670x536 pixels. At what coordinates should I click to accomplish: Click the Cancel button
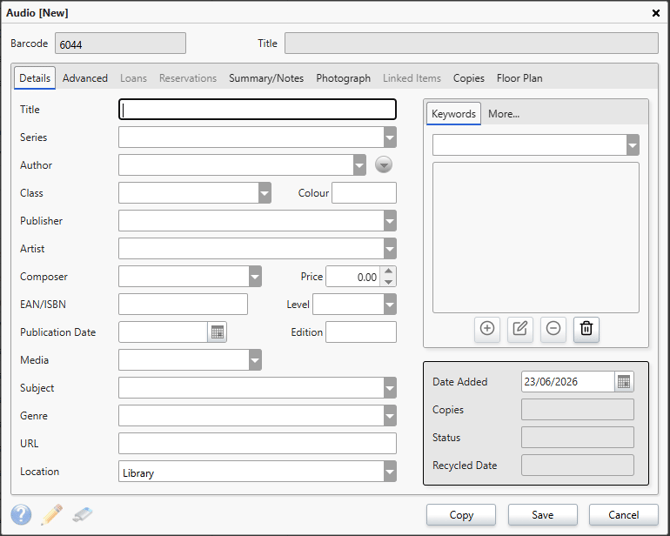coord(623,515)
